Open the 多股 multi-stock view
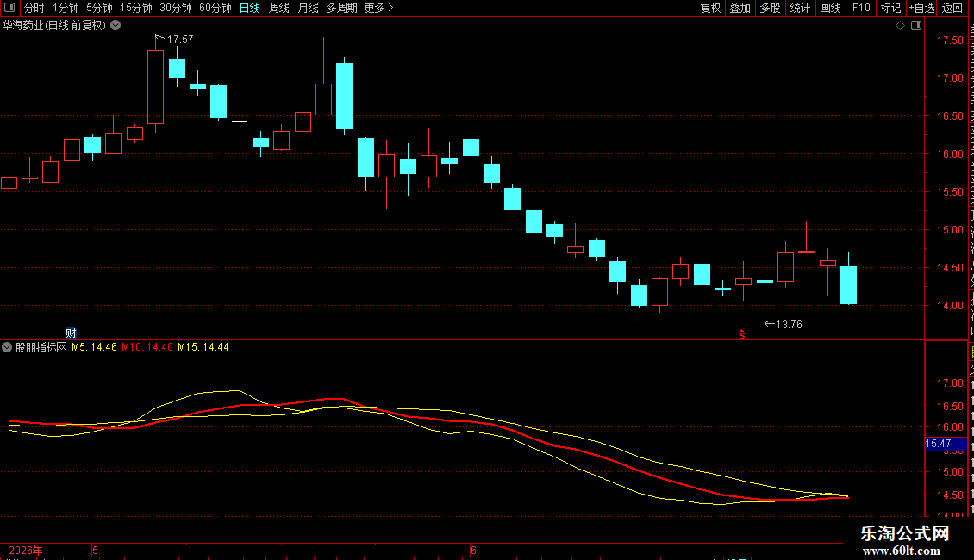The image size is (974, 560). [x=770, y=8]
